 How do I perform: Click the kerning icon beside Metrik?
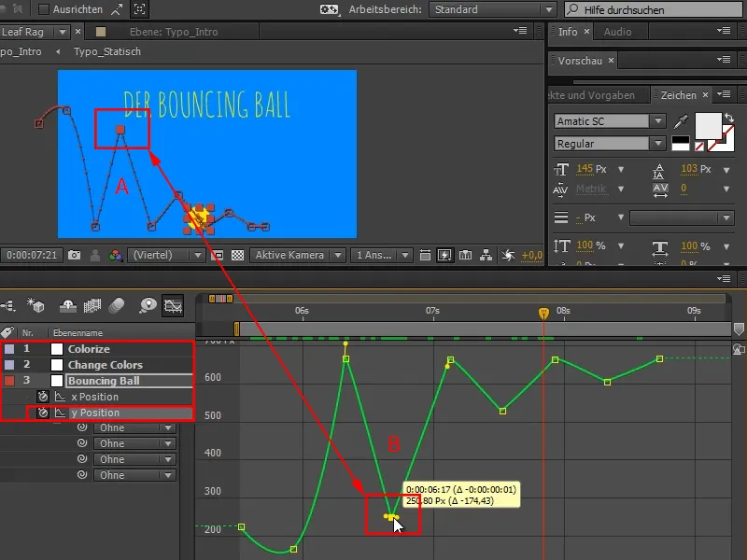pos(561,189)
